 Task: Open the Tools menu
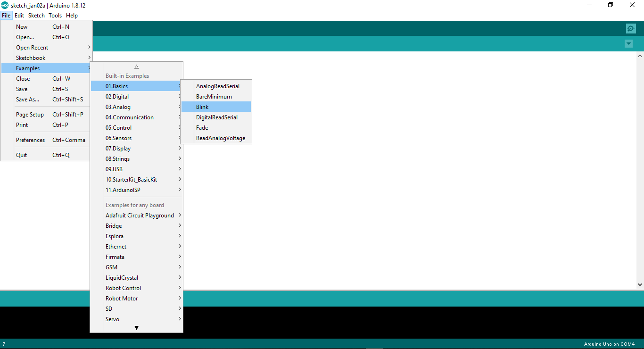(x=55, y=15)
